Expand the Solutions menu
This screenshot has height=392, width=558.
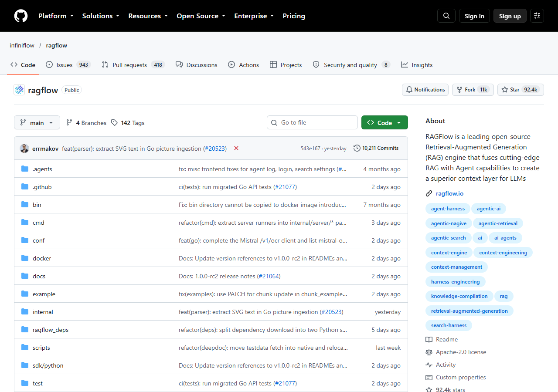[101, 16]
